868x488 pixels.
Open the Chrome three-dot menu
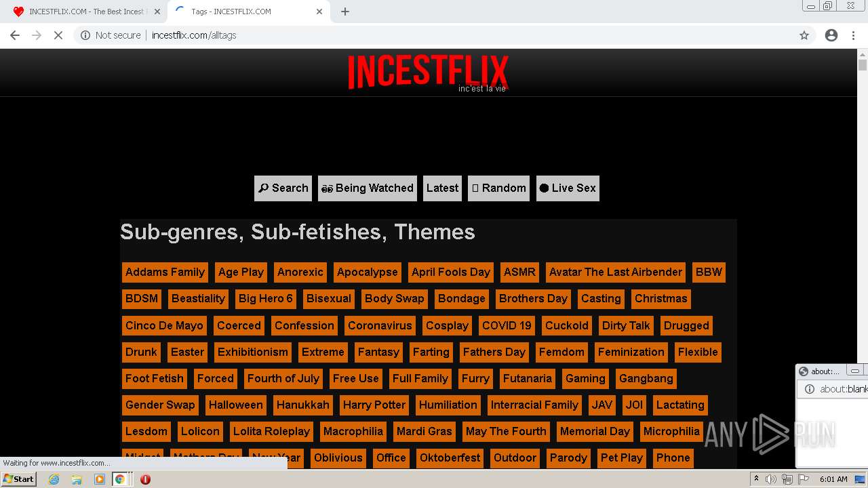click(x=853, y=35)
